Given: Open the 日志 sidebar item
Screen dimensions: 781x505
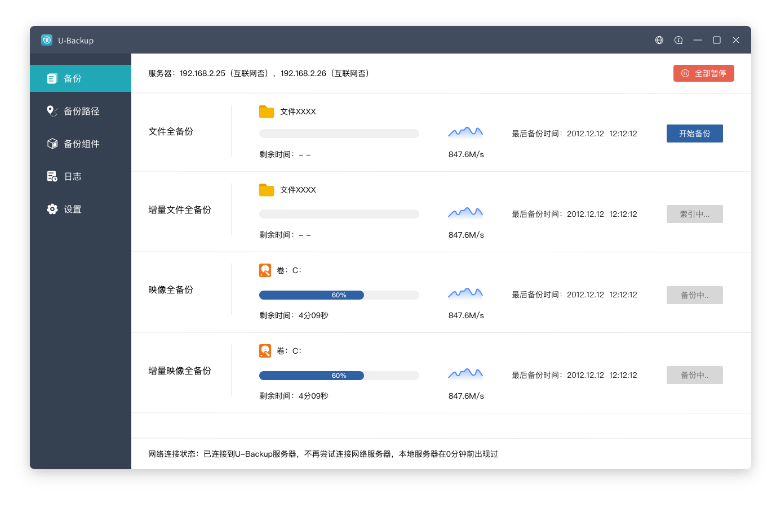Looking at the screenshot, I should point(80,176).
